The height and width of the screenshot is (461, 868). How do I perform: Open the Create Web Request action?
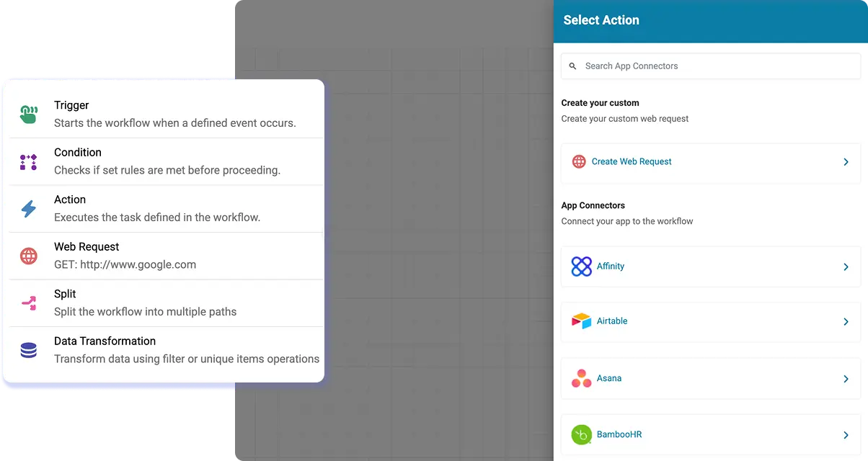click(x=632, y=162)
